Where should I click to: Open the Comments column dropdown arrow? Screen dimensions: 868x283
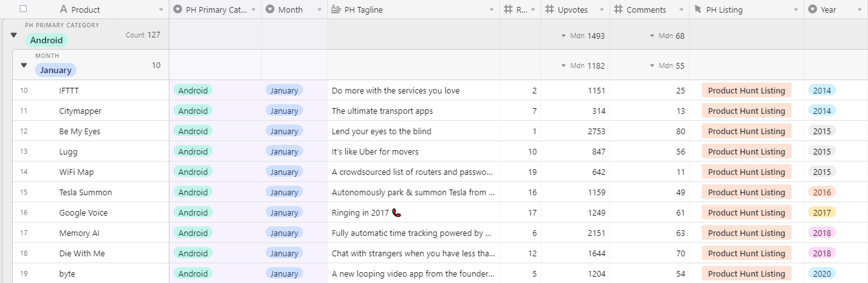(681, 10)
